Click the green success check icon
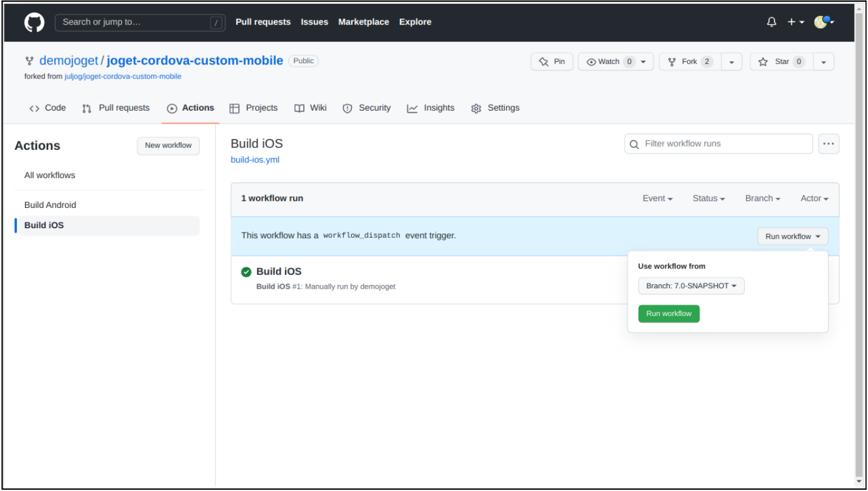This screenshot has height=491, width=868. [246, 272]
